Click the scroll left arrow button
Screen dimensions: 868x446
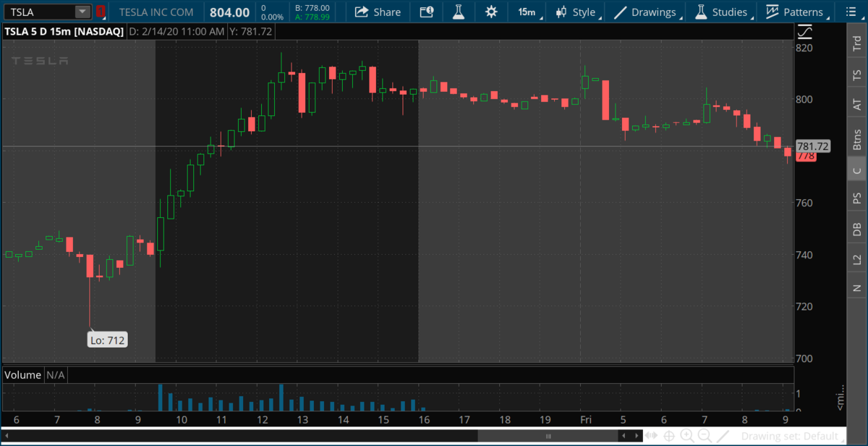click(x=624, y=436)
